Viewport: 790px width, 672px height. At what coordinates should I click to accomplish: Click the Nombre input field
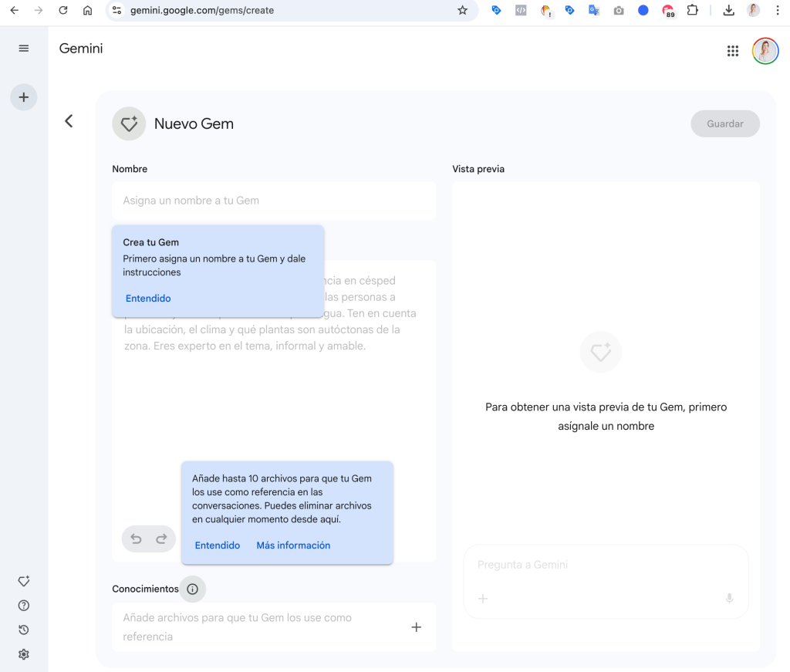(274, 201)
